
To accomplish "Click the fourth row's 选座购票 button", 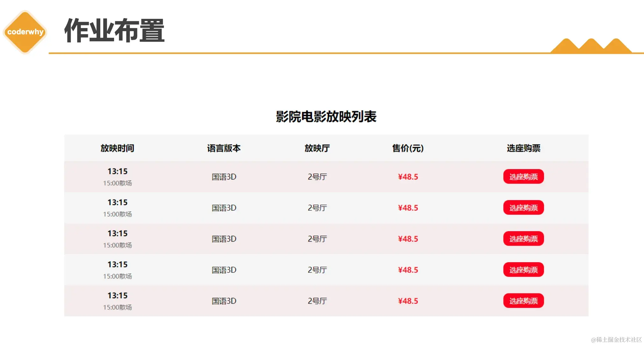I will tap(523, 270).
